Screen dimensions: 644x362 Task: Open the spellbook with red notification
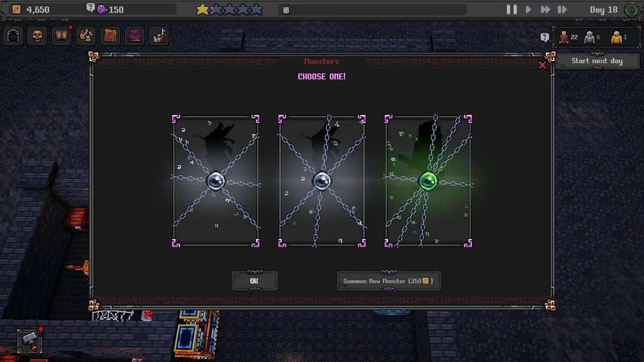pos(62,36)
